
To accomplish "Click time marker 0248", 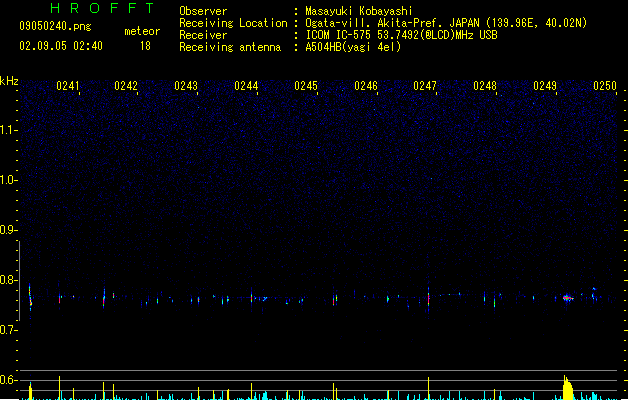I will coord(485,86).
